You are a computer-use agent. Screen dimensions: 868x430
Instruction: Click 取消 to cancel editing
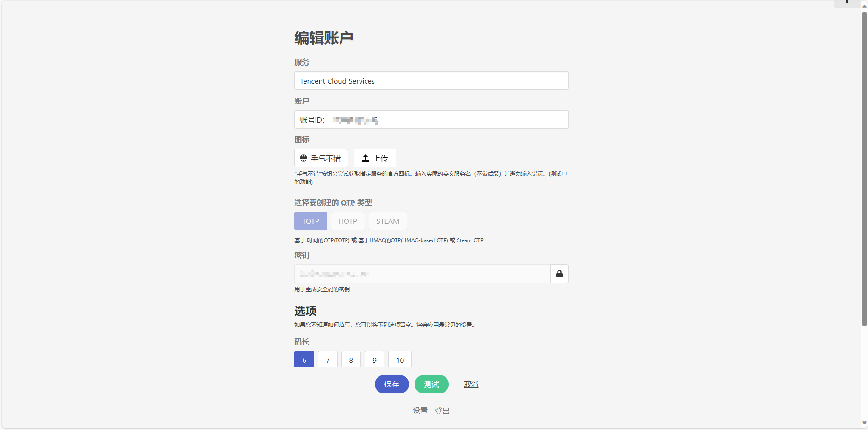tap(471, 384)
